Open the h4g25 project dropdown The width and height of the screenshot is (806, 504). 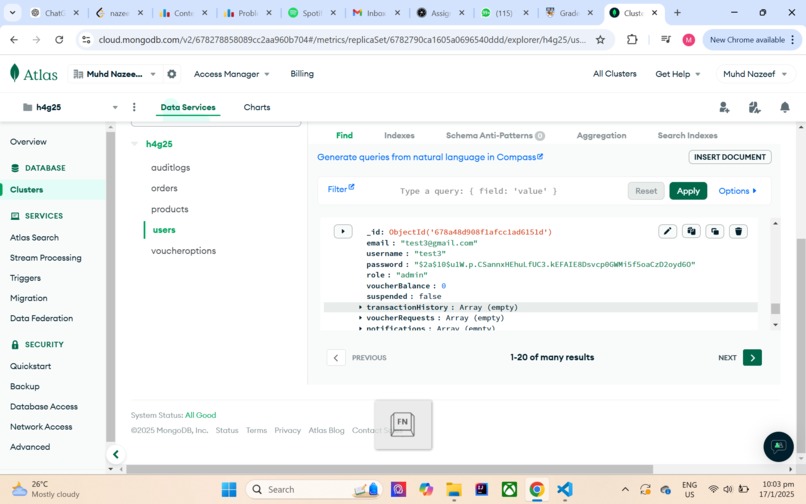coord(115,107)
